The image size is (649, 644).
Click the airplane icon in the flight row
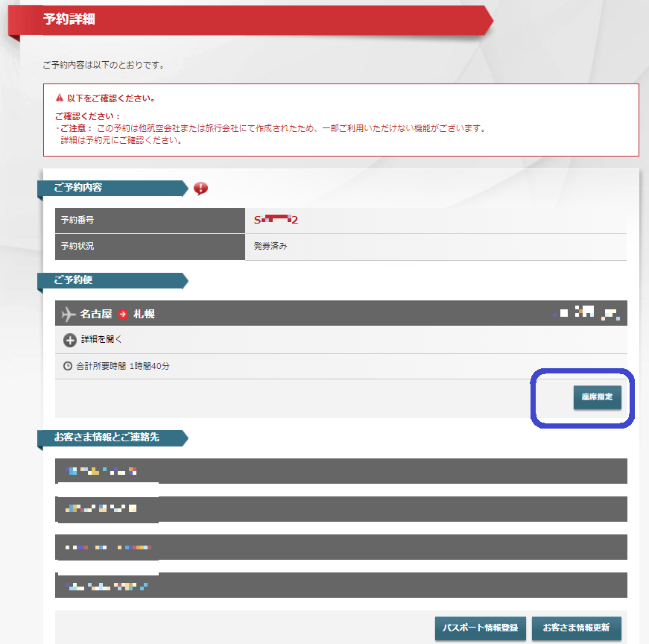point(69,314)
